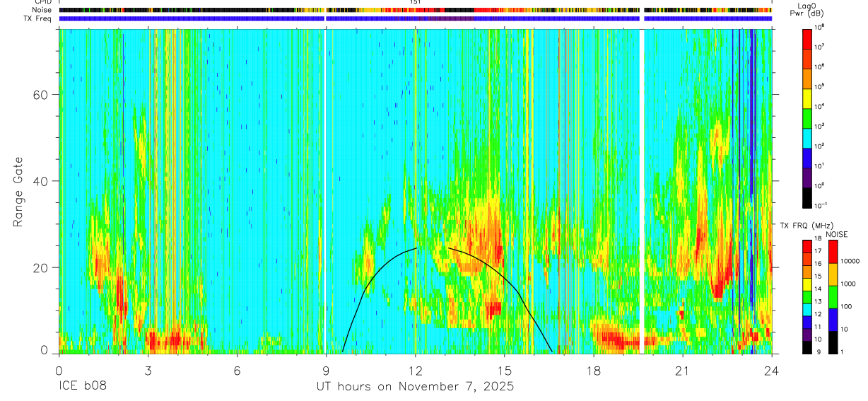
Task: Click the red top segment of the NOISE legend bar
Action: pyautogui.click(x=833, y=251)
